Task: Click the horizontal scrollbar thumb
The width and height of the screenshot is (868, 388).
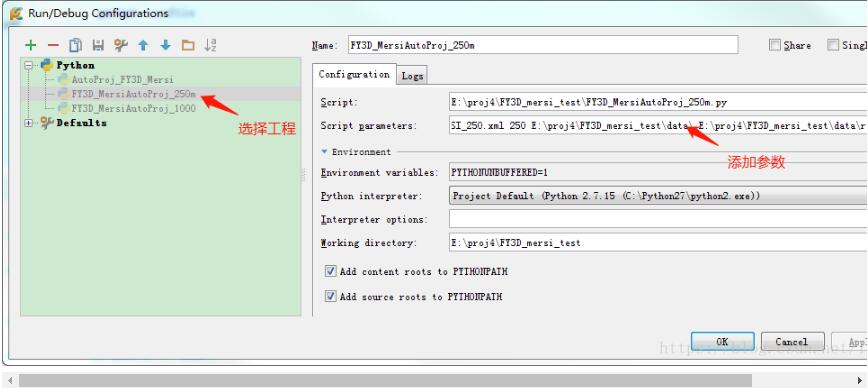Action: pyautogui.click(x=385, y=380)
